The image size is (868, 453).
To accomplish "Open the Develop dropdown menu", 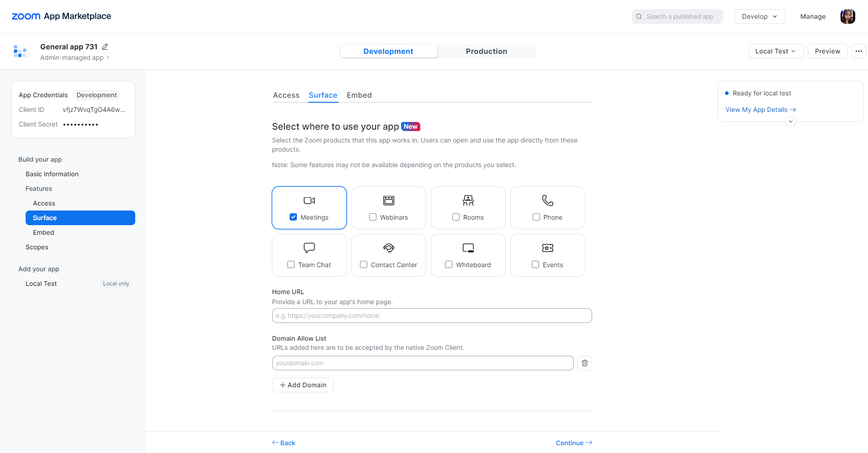I will (760, 16).
